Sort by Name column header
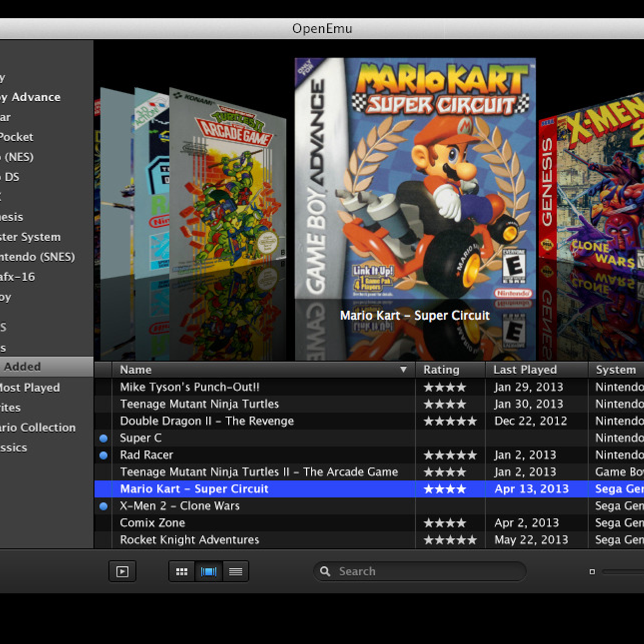Viewport: 644px width, 644px height. pos(264,369)
